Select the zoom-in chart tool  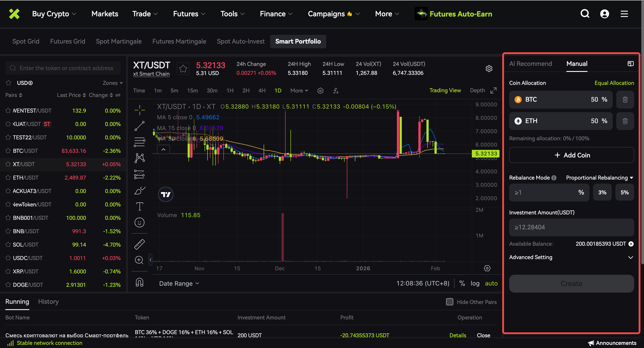140,260
